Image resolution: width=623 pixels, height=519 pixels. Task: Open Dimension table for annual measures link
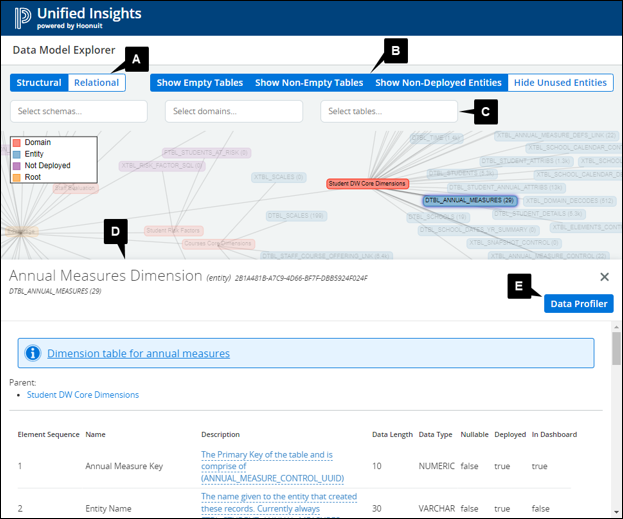[138, 353]
